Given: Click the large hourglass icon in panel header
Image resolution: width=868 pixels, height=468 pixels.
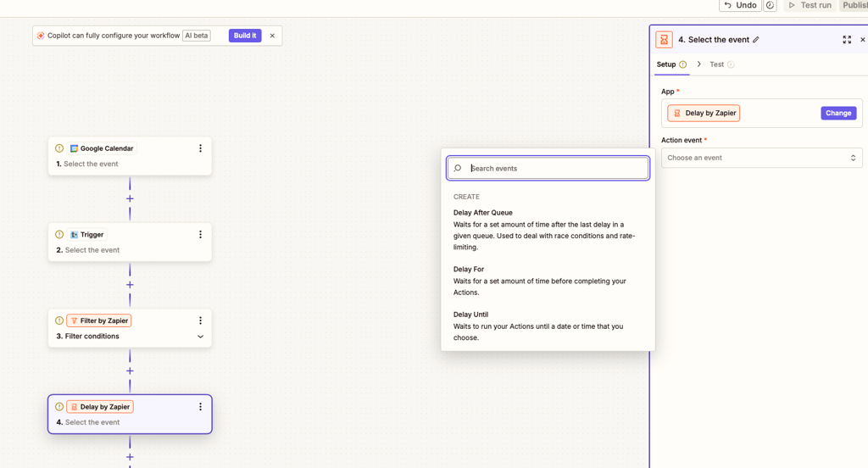Looking at the screenshot, I should (664, 40).
